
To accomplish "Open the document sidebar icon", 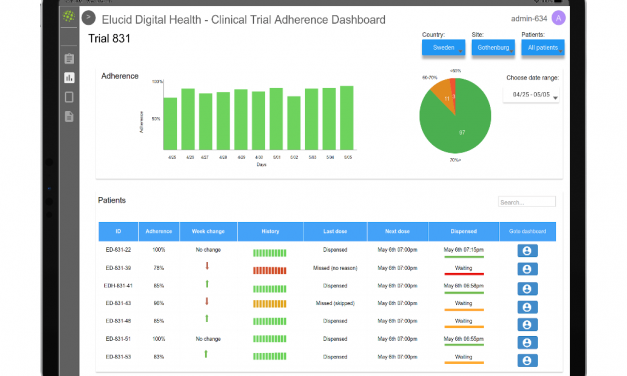I will 69,116.
